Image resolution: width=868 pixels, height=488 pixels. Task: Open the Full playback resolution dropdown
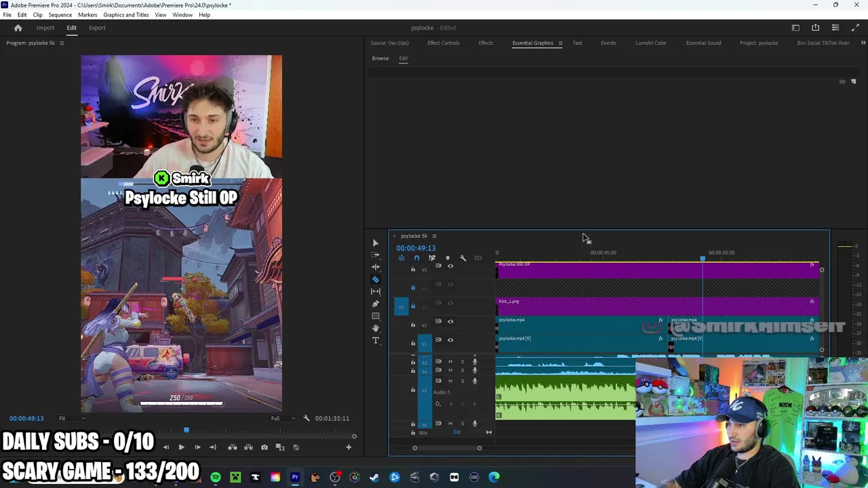[x=283, y=418]
